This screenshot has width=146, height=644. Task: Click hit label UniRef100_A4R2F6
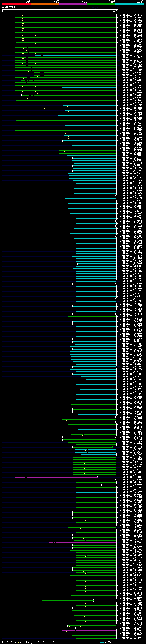[131, 308]
